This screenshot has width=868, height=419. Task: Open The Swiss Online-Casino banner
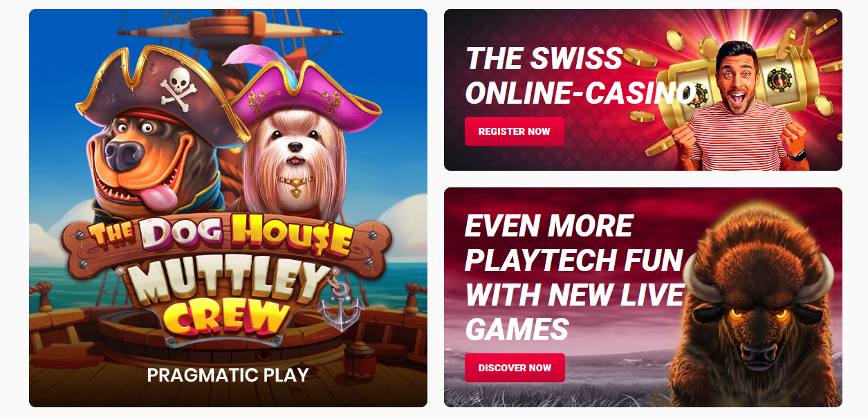point(643,90)
